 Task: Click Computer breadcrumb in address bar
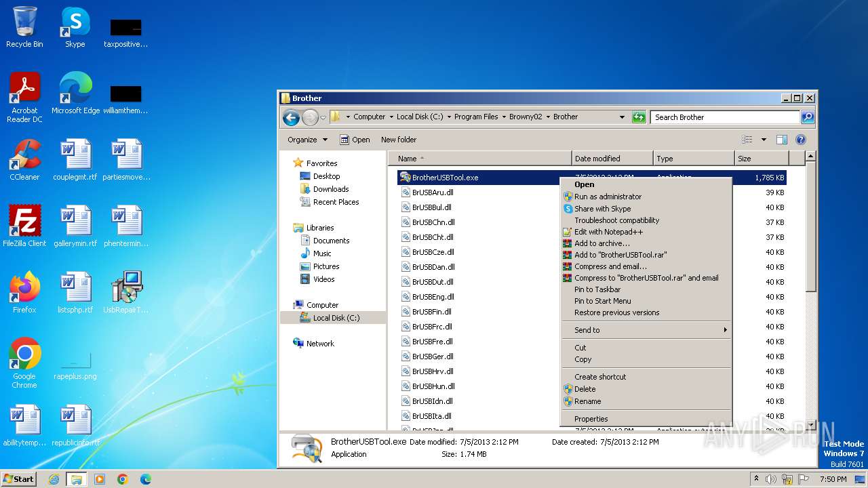coord(369,117)
